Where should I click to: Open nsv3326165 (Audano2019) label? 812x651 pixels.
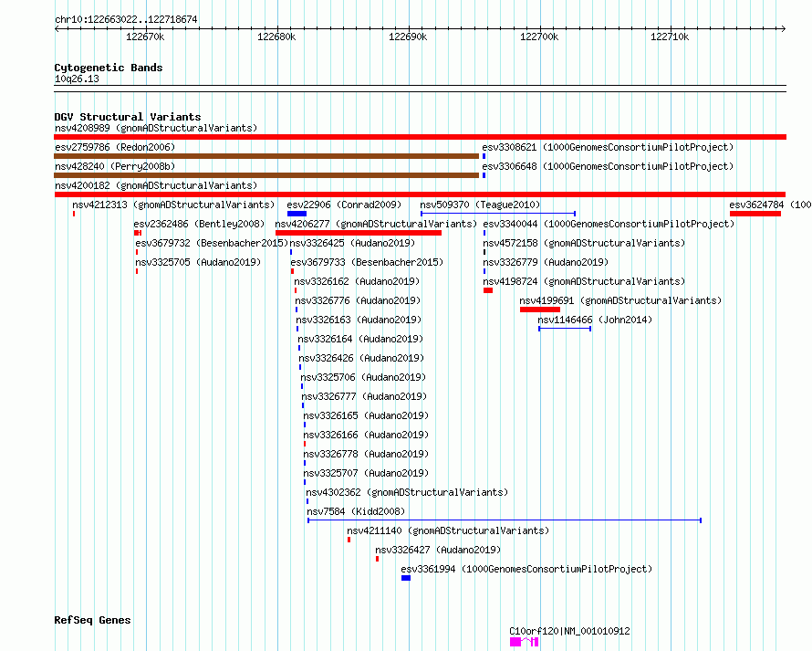coord(366,415)
